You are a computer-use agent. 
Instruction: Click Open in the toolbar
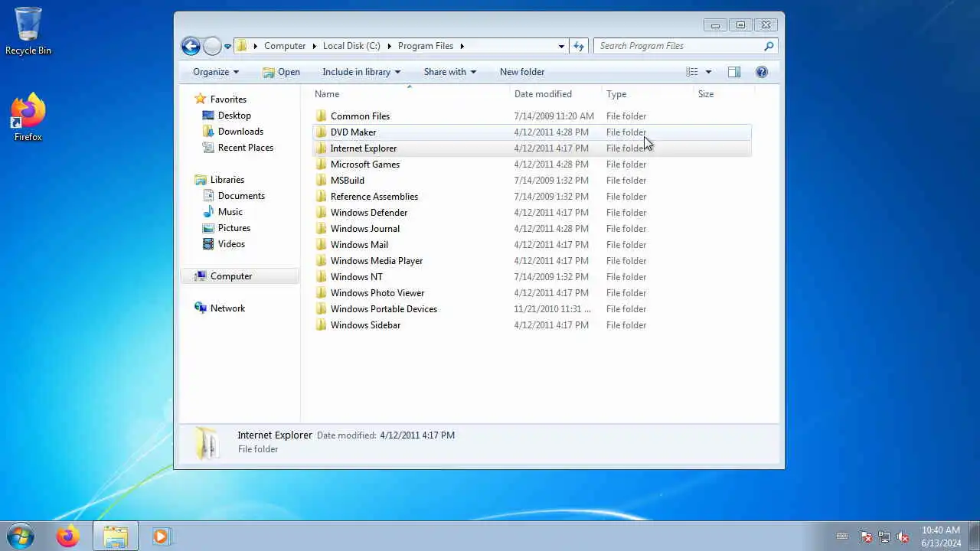tap(281, 72)
